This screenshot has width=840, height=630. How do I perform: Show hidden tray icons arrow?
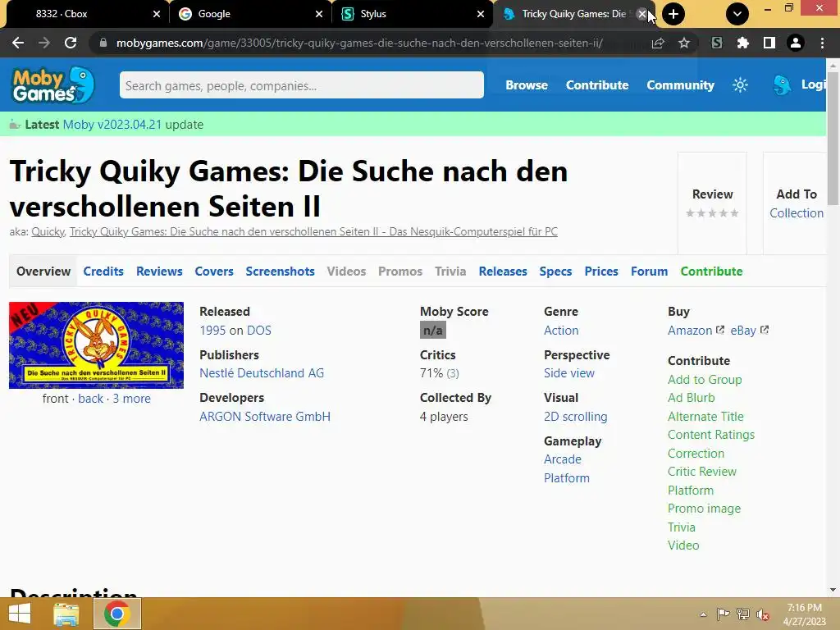point(703,614)
